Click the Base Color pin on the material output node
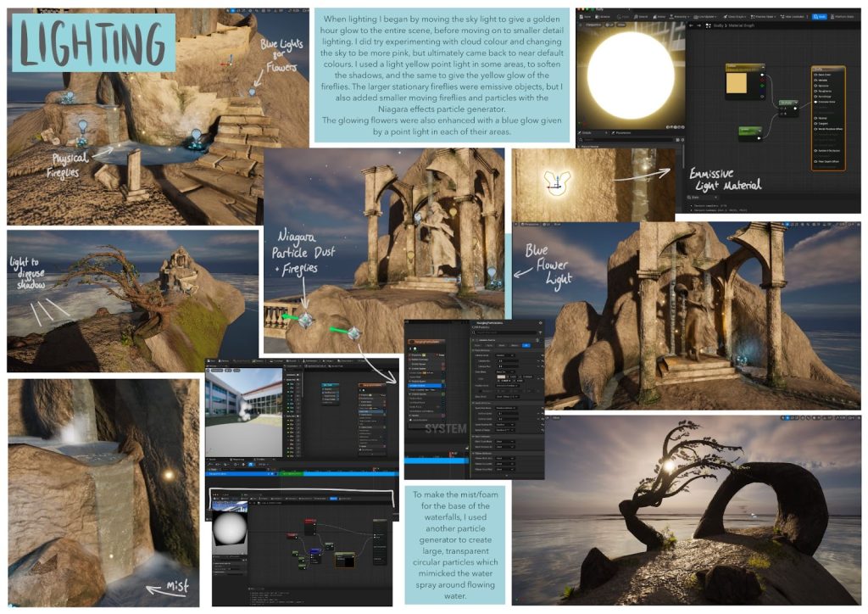The image size is (868, 614). (815, 75)
